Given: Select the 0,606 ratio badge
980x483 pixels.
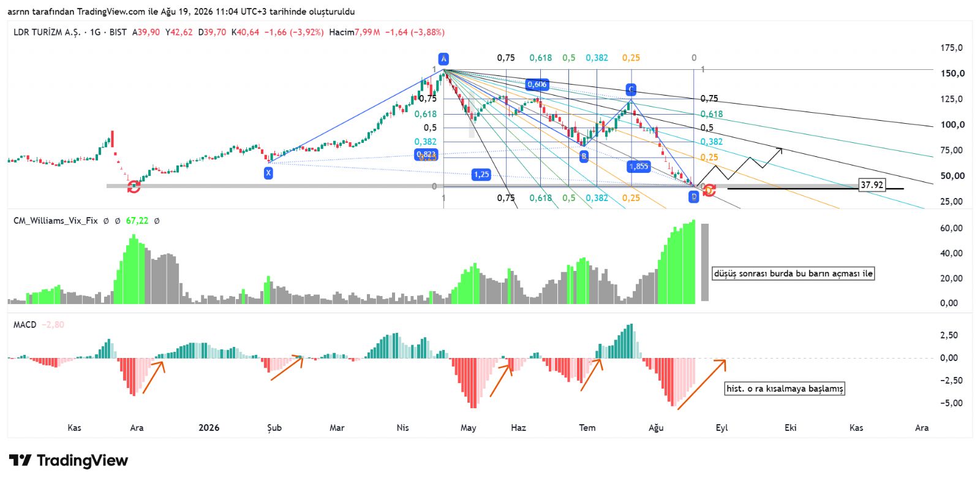Looking at the screenshot, I should pyautogui.click(x=537, y=85).
